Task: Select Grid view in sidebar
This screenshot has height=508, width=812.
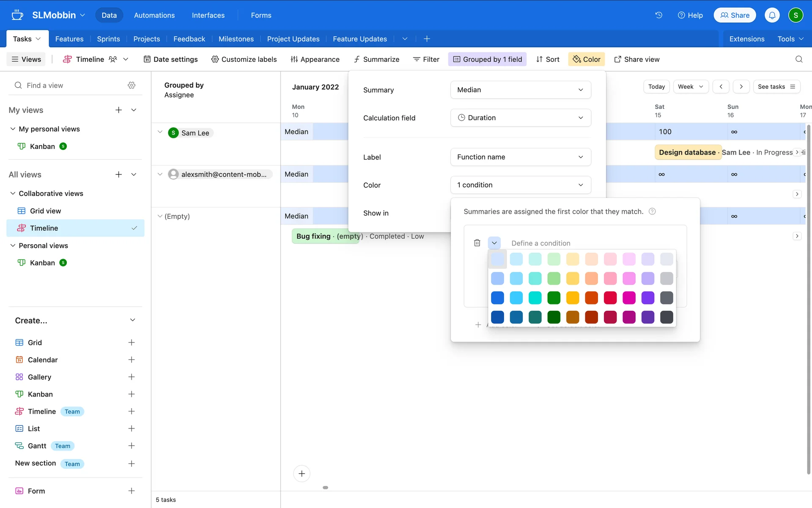Action: click(45, 211)
